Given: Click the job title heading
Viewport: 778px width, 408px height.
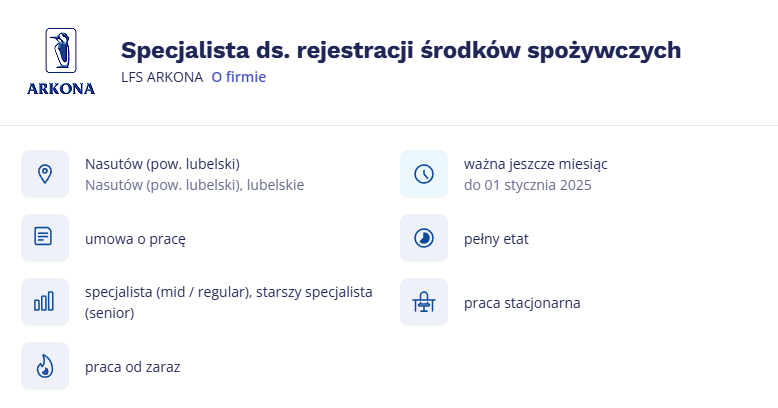Looking at the screenshot, I should [401, 50].
